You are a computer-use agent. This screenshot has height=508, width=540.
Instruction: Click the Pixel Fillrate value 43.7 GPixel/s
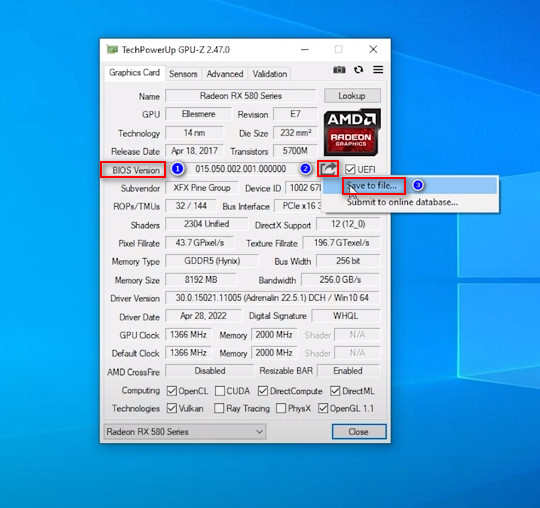click(200, 243)
